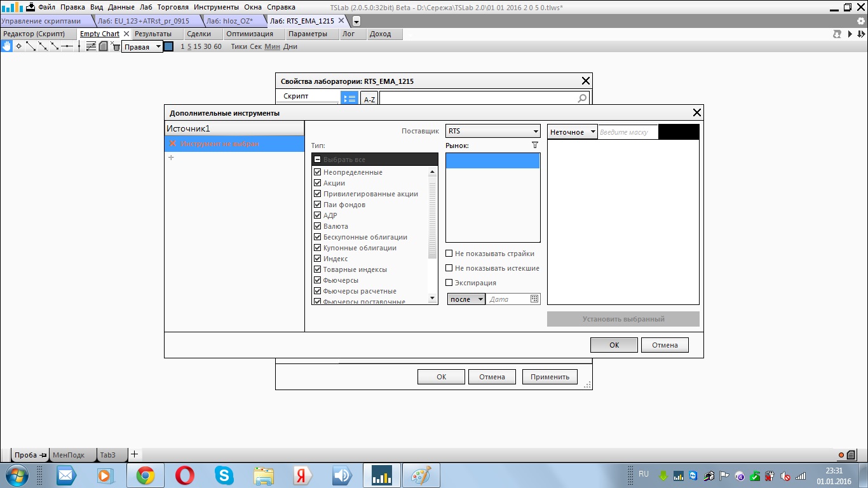Add a new workspace tab with plus
Viewport: 868px width, 488px height.
[134, 454]
